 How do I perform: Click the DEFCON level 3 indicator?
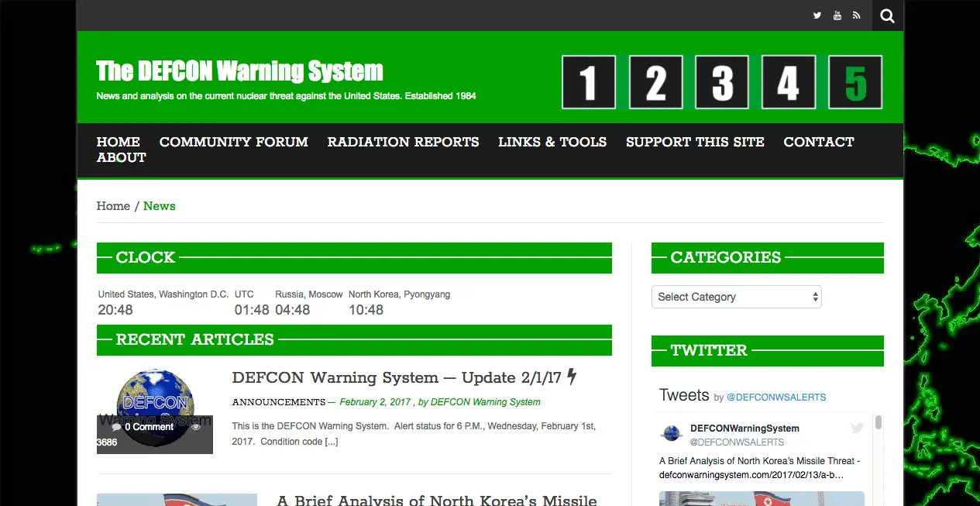tap(722, 82)
